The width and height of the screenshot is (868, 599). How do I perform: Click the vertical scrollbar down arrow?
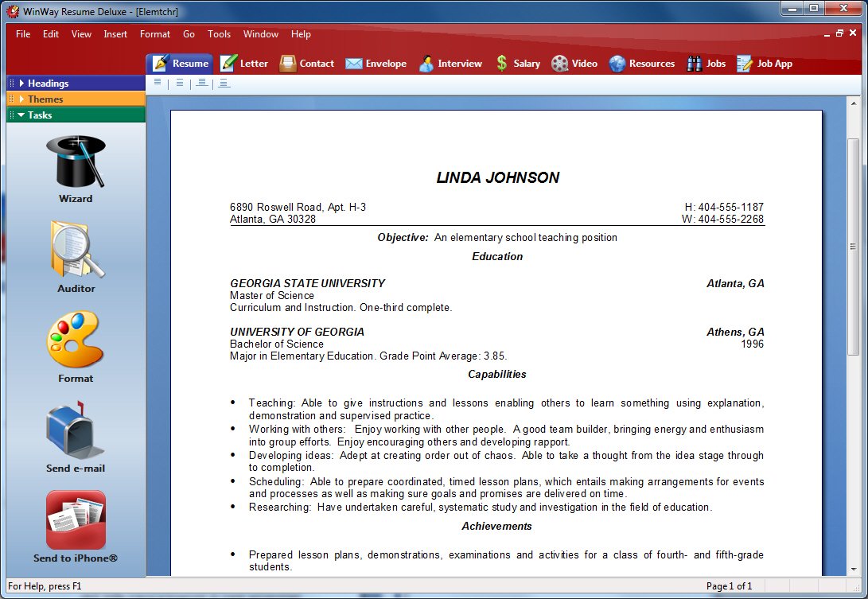coord(853,570)
